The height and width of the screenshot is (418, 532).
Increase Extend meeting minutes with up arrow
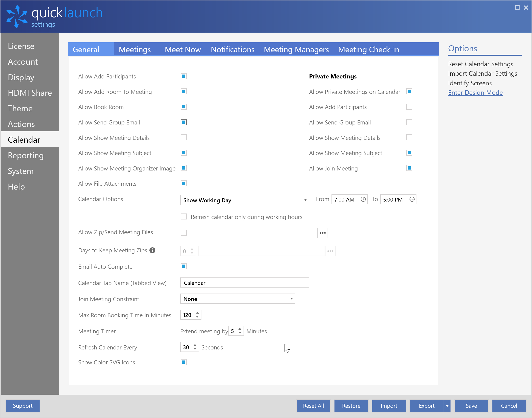click(x=240, y=329)
